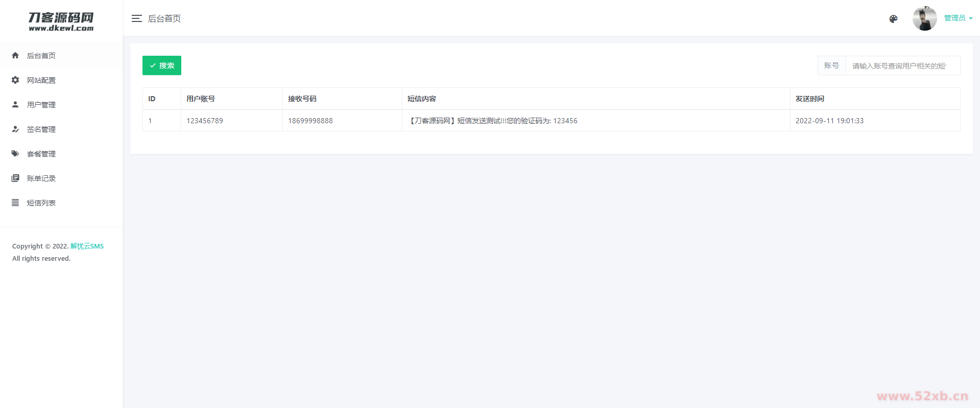980x408 pixels.
Task: Click the signature icon for 签名管理
Action: coord(15,129)
